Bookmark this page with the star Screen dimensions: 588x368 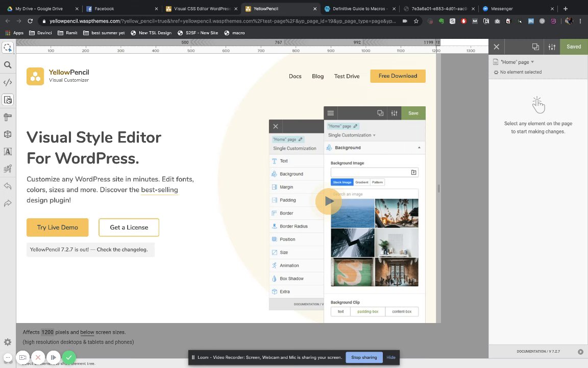(416, 21)
